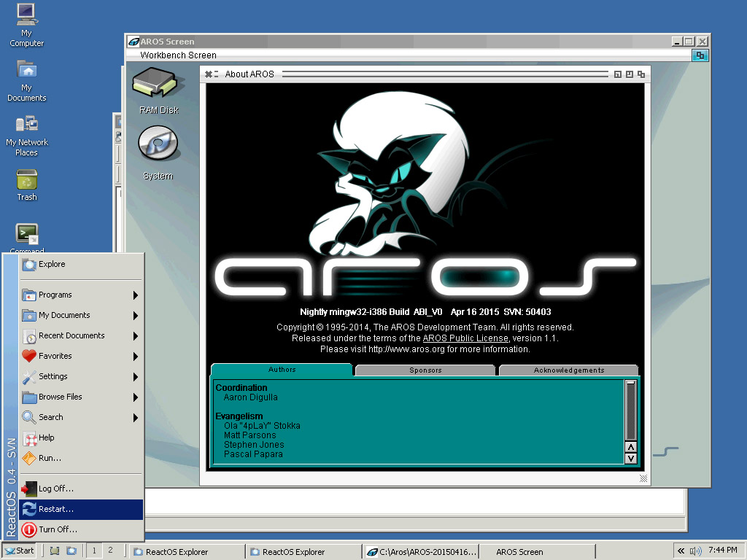Click the depth gadget on About AROS title bar
747x560 pixels.
point(641,74)
